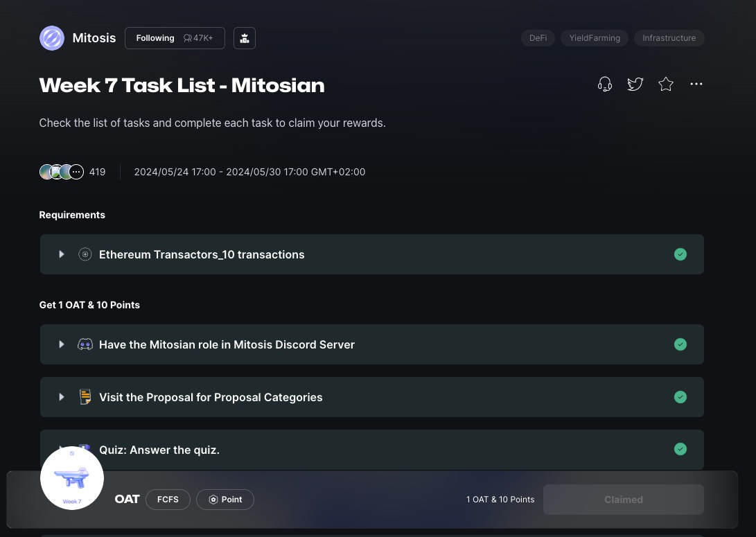
Task: Click the Mitosis logo avatar
Action: [52, 38]
